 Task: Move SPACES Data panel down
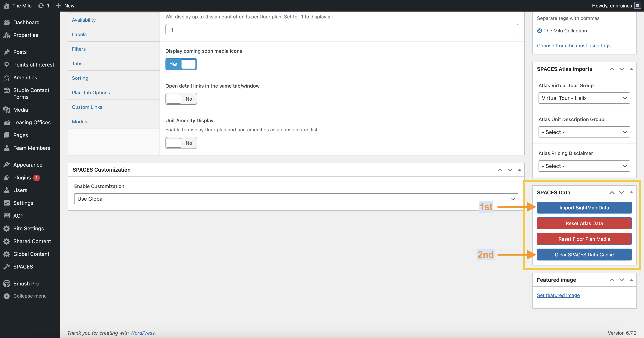(x=621, y=192)
